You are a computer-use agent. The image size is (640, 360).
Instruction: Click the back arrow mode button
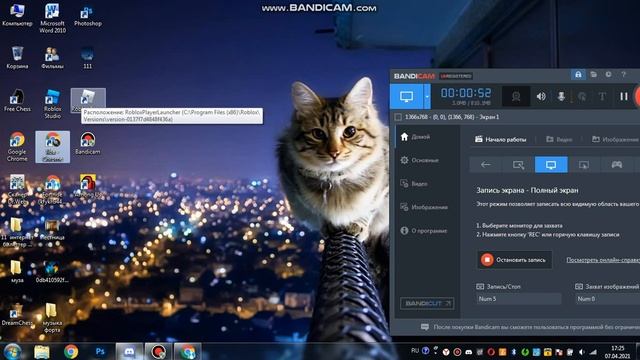486,164
